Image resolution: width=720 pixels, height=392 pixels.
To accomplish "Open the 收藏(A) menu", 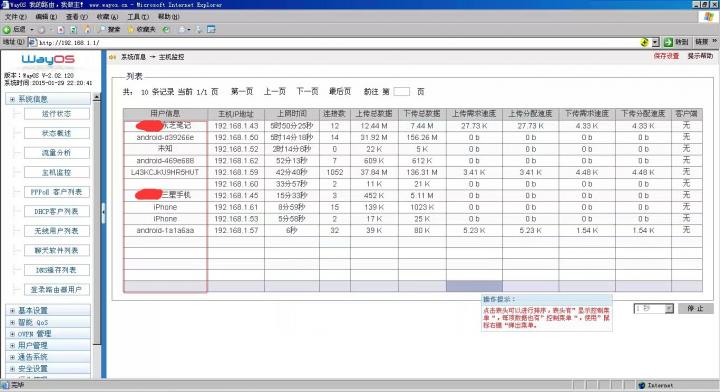I will 107,17.
